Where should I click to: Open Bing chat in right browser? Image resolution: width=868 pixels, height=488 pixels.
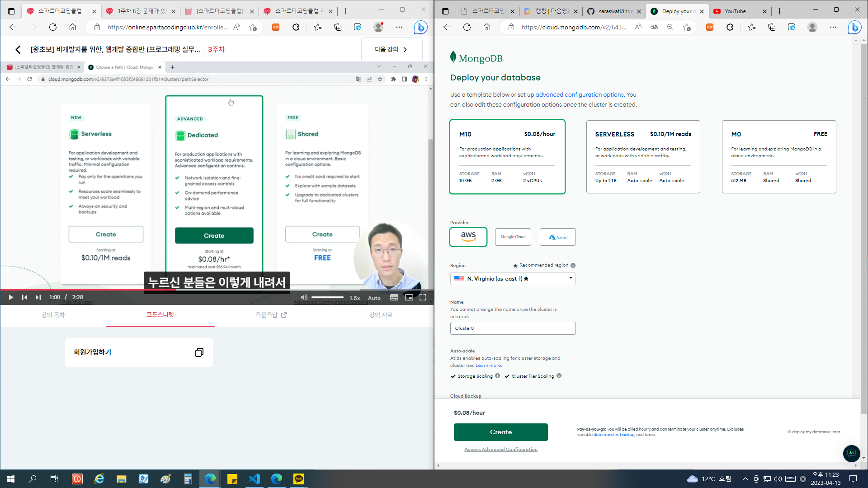click(854, 27)
